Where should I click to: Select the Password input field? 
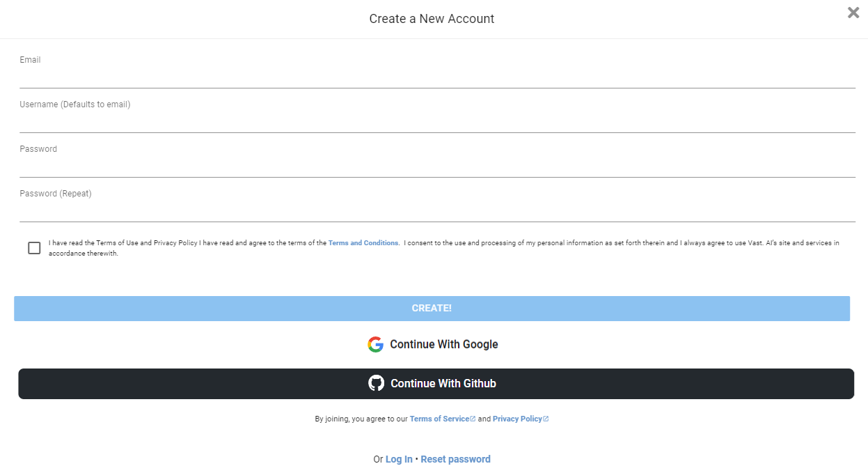[437, 166]
